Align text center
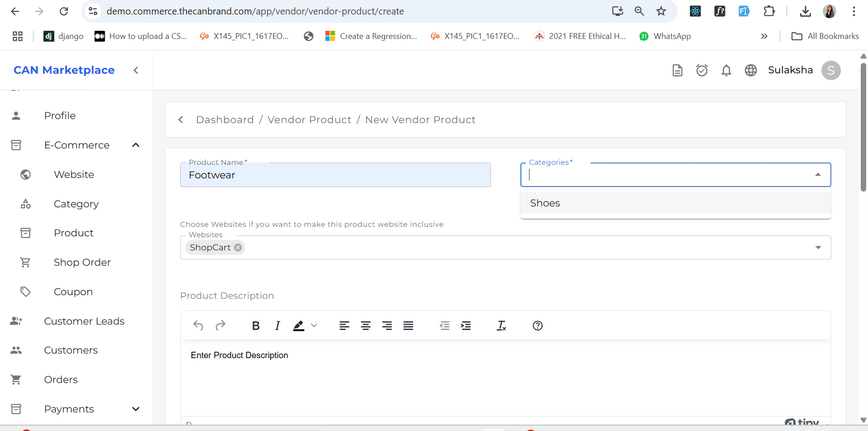This screenshot has height=431, width=868. tap(366, 326)
